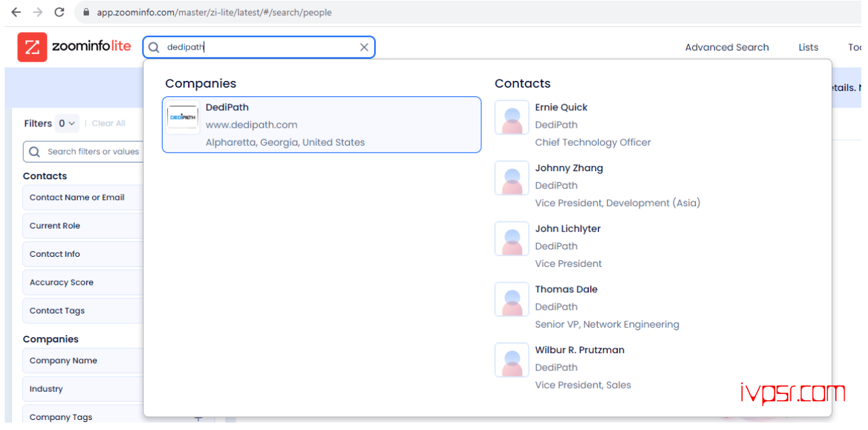Click the DediPath company logo thumbnail
The image size is (868, 430).
[x=183, y=117]
